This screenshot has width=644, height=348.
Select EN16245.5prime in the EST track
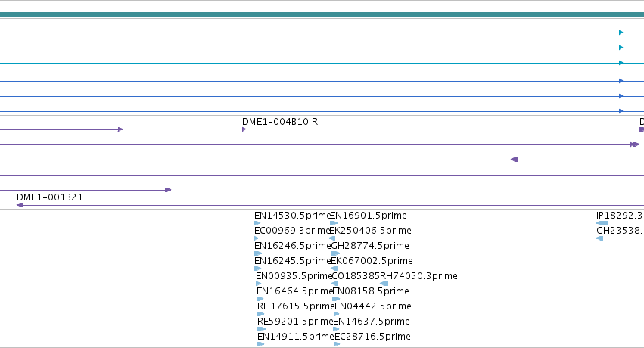point(292,261)
